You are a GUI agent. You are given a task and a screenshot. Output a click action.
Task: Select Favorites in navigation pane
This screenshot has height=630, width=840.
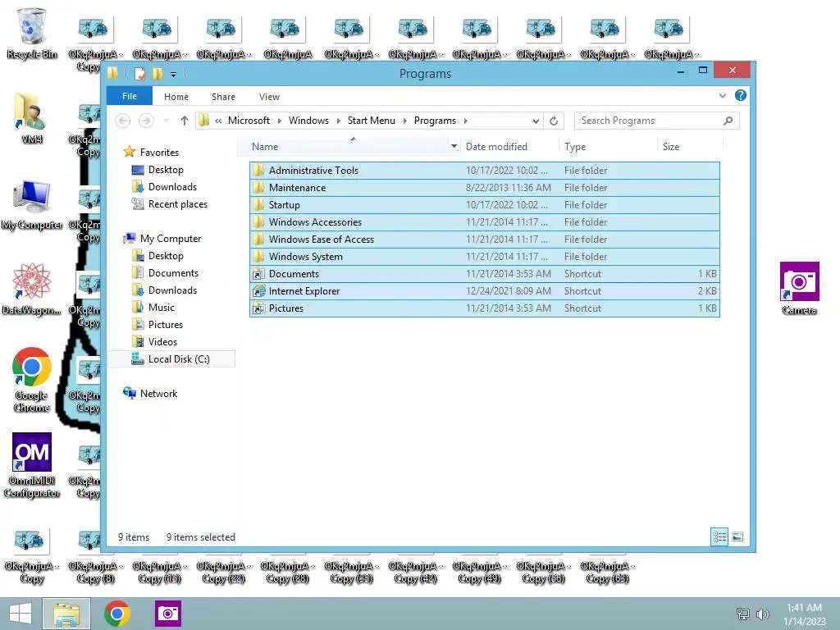click(159, 152)
